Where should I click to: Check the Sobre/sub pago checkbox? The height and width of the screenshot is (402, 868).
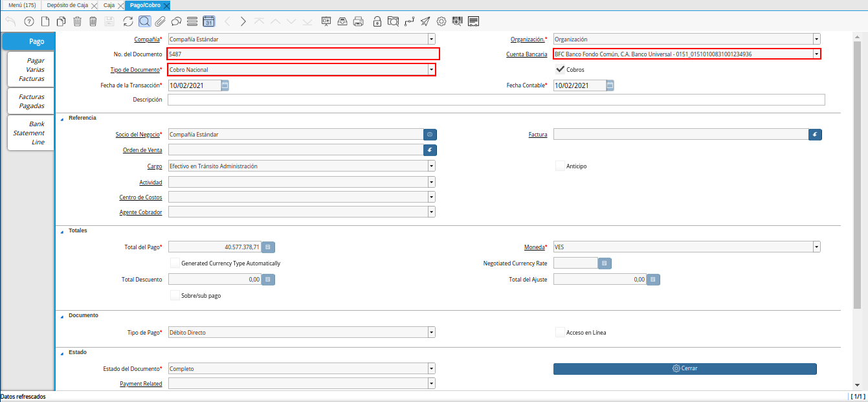tap(175, 295)
